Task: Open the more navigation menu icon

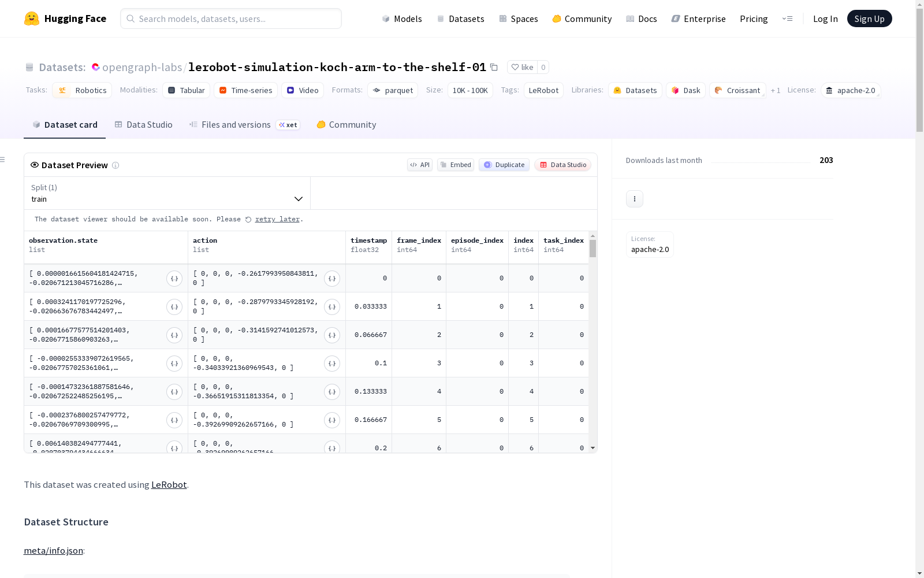Action: click(x=788, y=18)
